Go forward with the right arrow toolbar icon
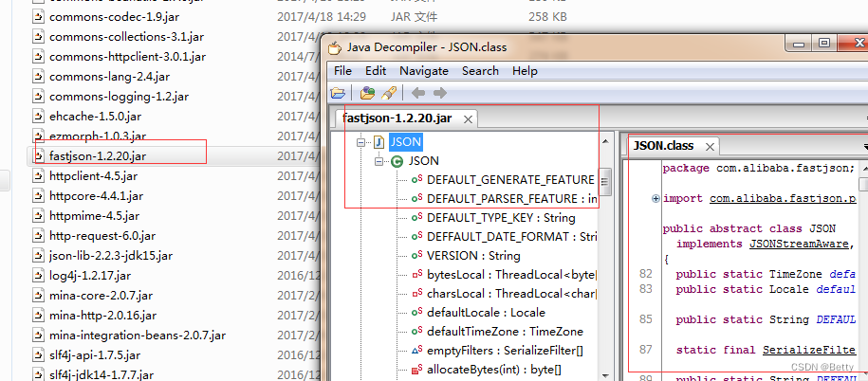This screenshot has width=868, height=381. [439, 93]
